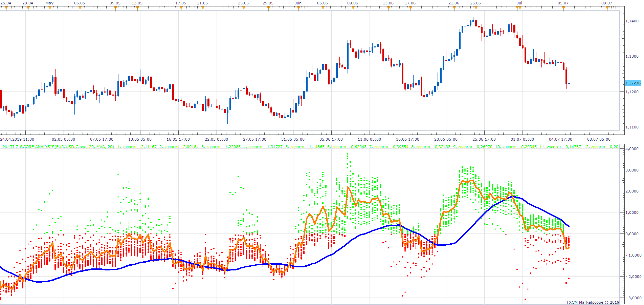
Task: Click the orange marker under 13.06
Action: coord(388,8)
